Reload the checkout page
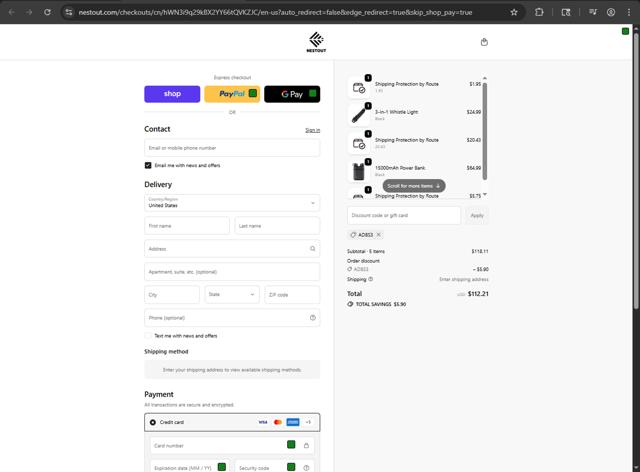The width and height of the screenshot is (640, 472). [x=47, y=12]
